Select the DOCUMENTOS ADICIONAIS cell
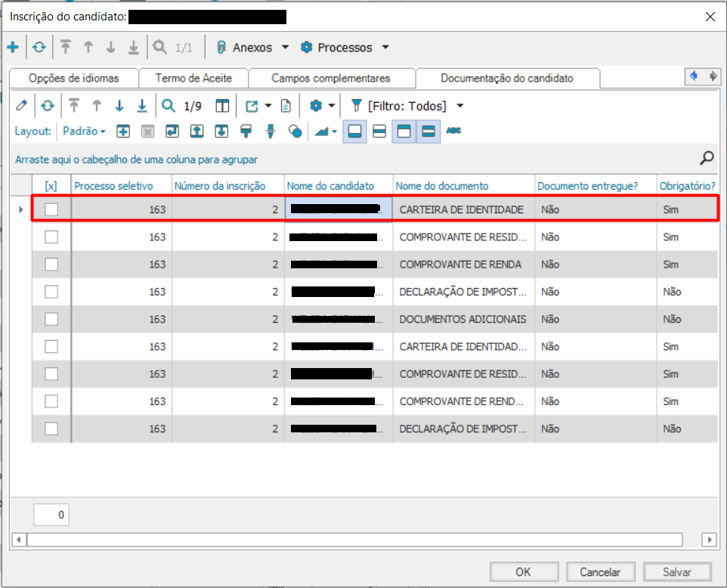Screen dimensions: 727x588 (x=464, y=319)
